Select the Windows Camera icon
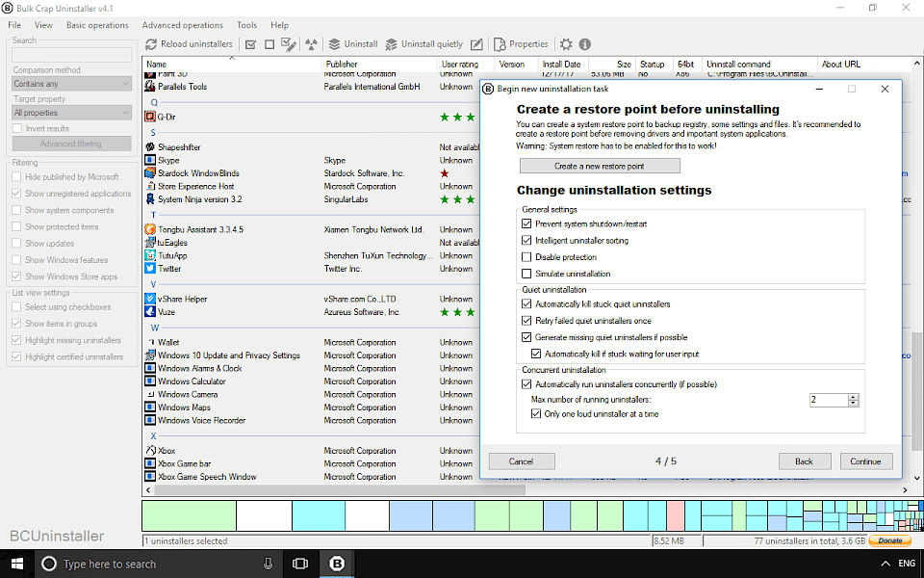 [x=150, y=394]
